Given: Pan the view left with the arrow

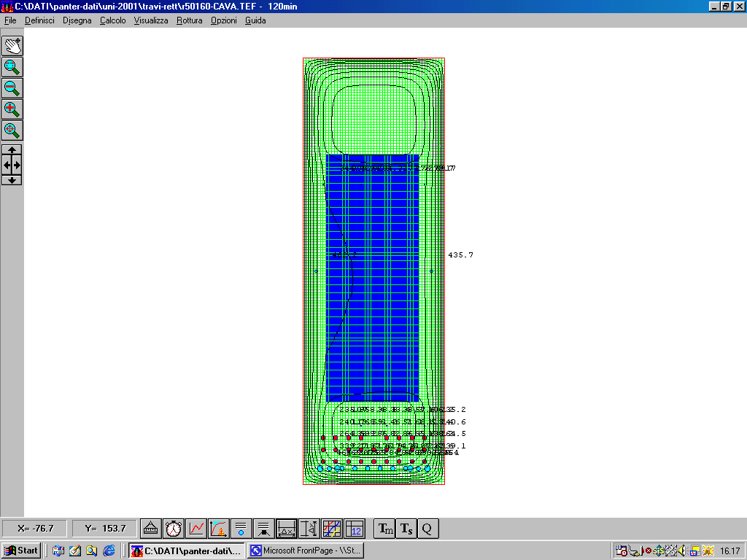Looking at the screenshot, I should (x=6, y=165).
